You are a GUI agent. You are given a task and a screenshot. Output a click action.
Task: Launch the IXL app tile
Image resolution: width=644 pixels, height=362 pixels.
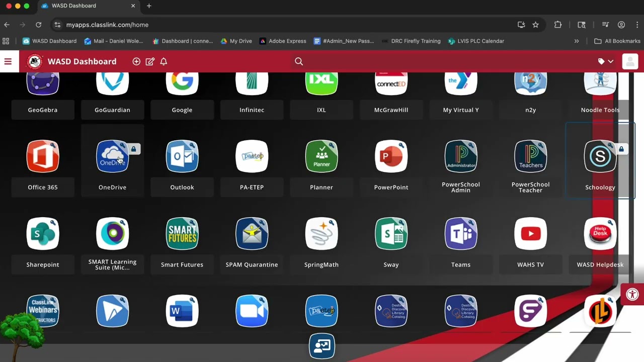(x=321, y=84)
